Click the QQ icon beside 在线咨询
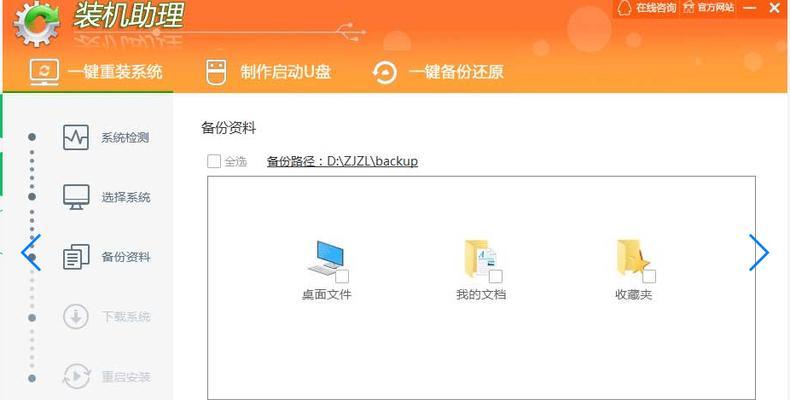The image size is (790, 400). click(624, 8)
